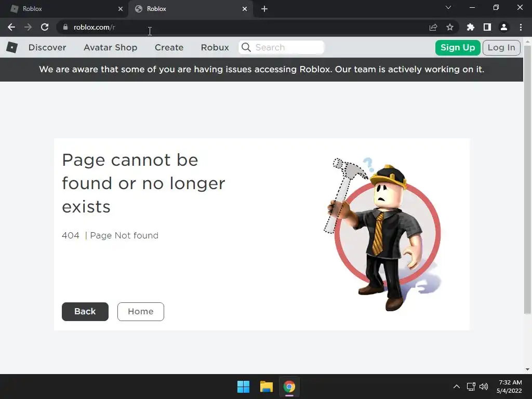This screenshot has height=399, width=532.
Task: Click the green Sign Up button
Action: (x=458, y=47)
